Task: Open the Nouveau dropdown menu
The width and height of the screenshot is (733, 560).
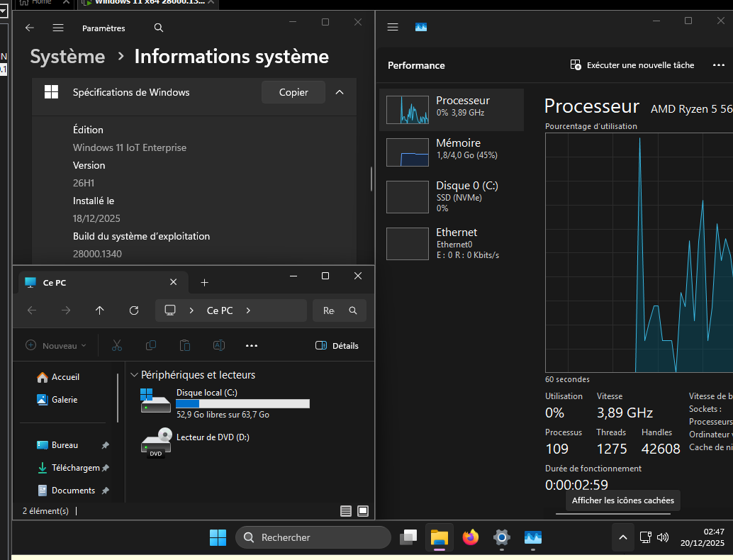Action: [56, 345]
